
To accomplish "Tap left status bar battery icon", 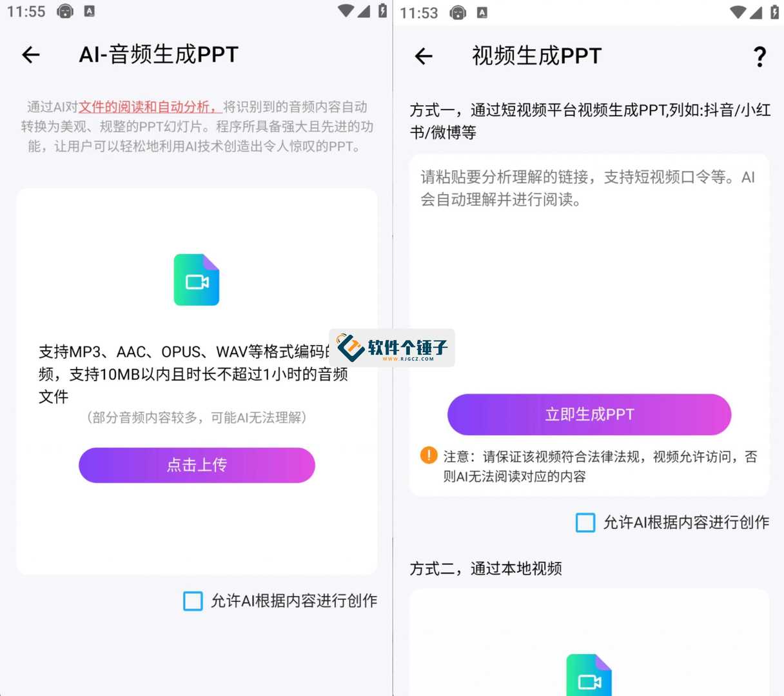I will pyautogui.click(x=382, y=10).
